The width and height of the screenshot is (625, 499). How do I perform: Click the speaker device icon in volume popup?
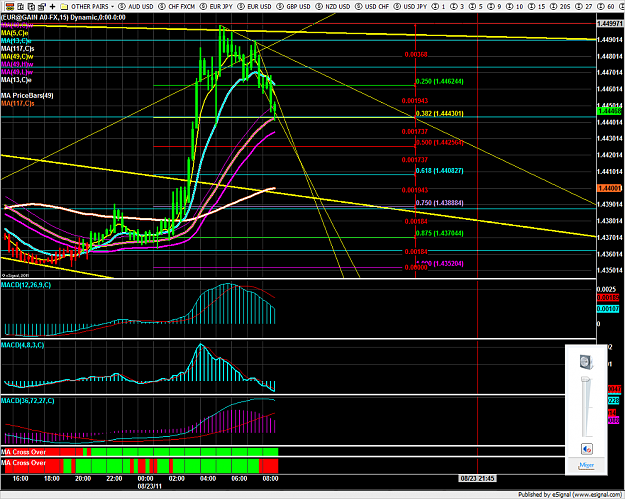click(586, 362)
